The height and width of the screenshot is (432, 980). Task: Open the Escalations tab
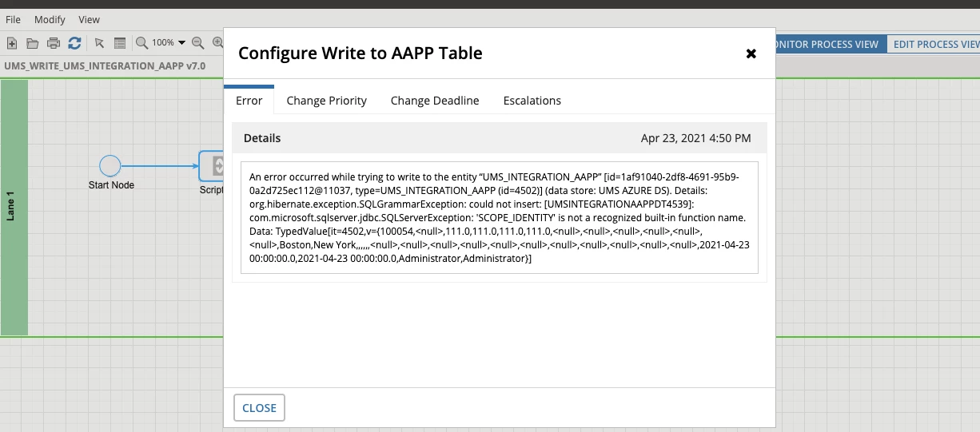click(532, 101)
